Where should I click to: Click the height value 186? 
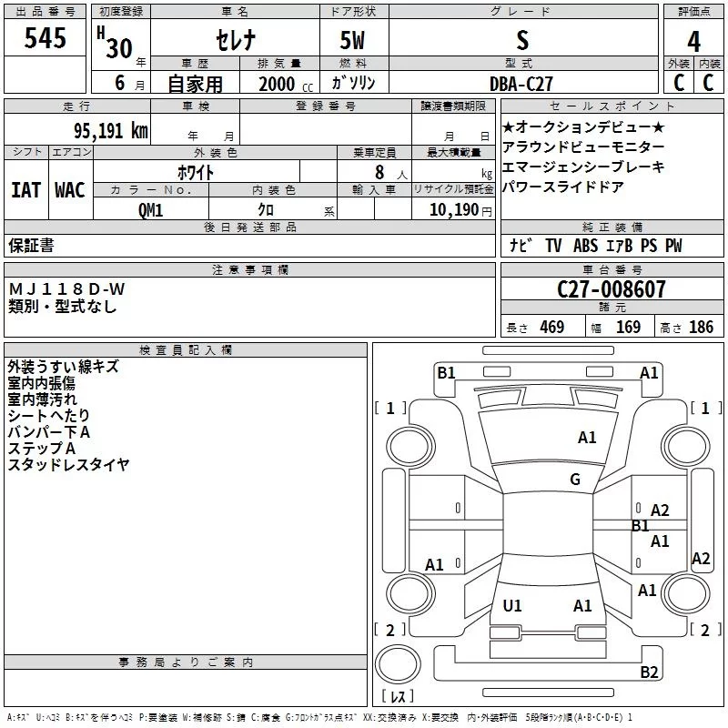point(701,327)
